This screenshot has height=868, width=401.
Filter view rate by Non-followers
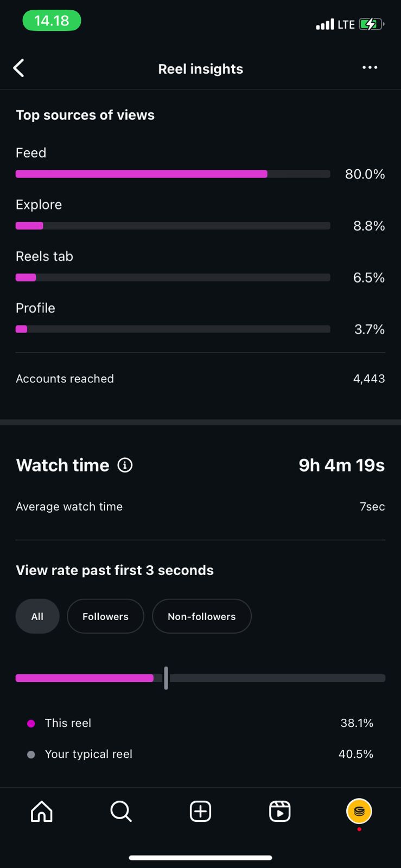coord(201,616)
